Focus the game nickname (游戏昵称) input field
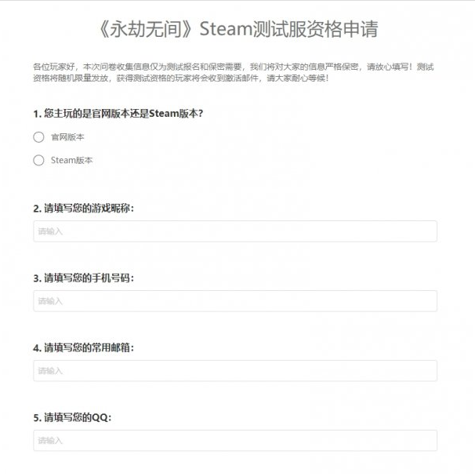 [x=235, y=231]
